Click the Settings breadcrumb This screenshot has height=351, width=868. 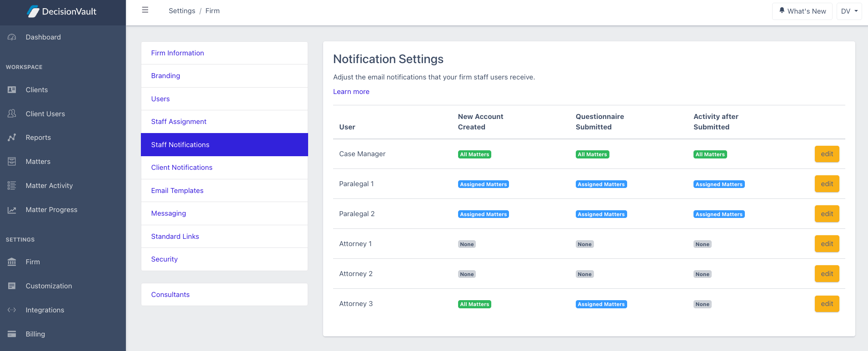(x=182, y=11)
